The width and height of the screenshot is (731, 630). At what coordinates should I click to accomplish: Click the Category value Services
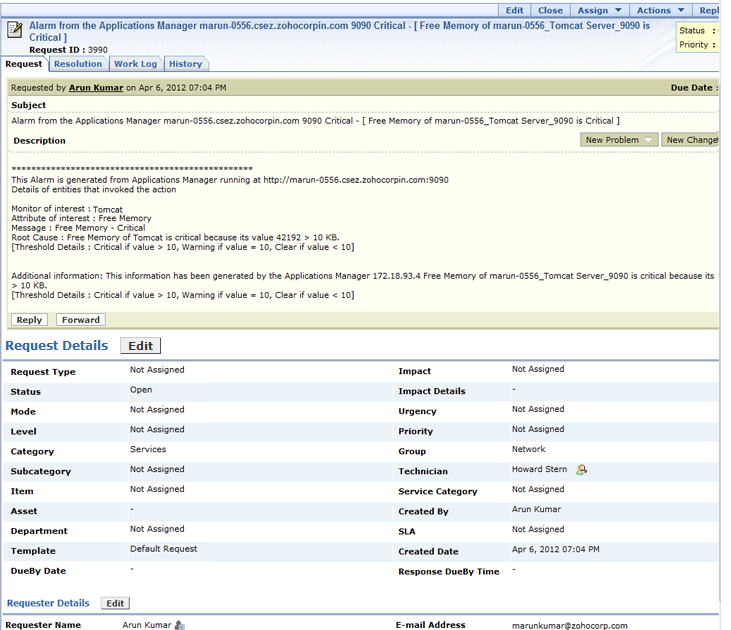(148, 450)
